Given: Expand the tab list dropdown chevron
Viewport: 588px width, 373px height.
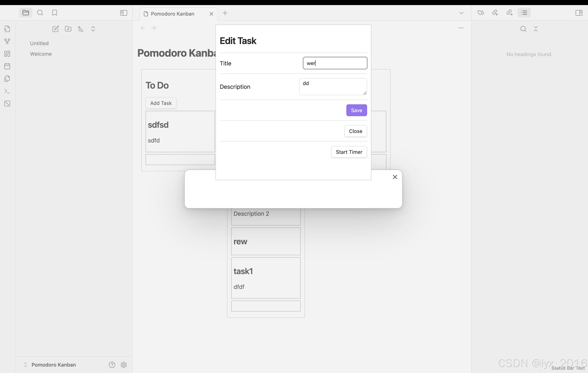Looking at the screenshot, I should click(461, 13).
